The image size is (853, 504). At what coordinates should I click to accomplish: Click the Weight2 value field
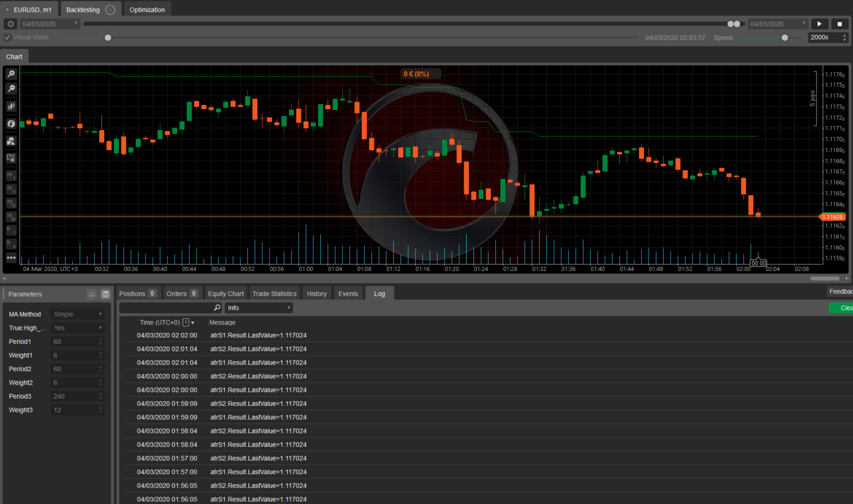75,383
